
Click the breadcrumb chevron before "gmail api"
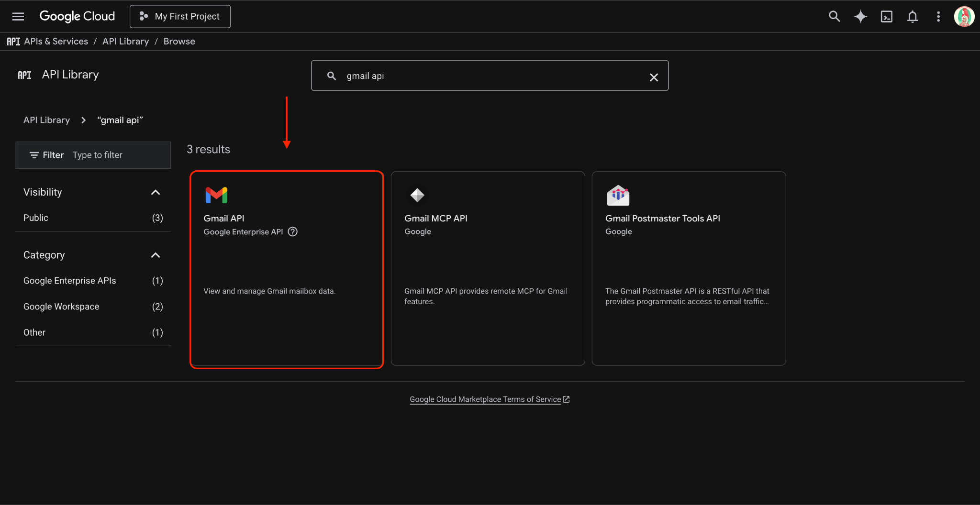(x=84, y=120)
